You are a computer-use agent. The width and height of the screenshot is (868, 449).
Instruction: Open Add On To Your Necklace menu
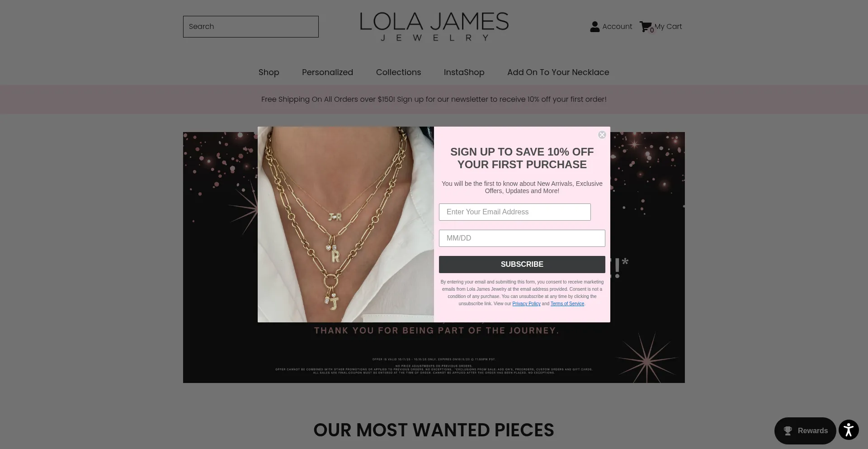tap(558, 72)
